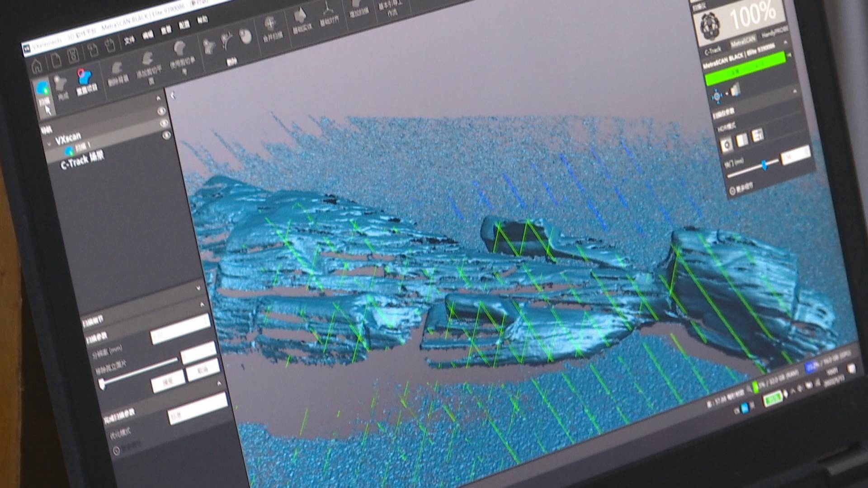This screenshot has height=488, width=868.
Task: Open the Configure menu
Action: click(x=184, y=25)
